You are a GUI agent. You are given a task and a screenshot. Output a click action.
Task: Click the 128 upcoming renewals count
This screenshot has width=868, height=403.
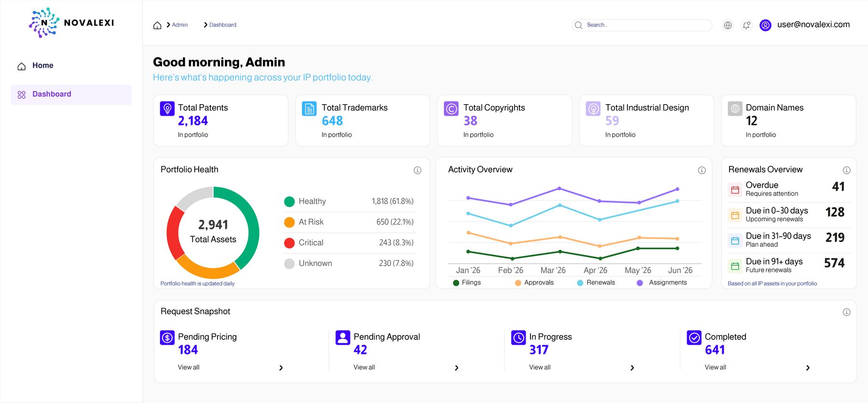(x=835, y=212)
